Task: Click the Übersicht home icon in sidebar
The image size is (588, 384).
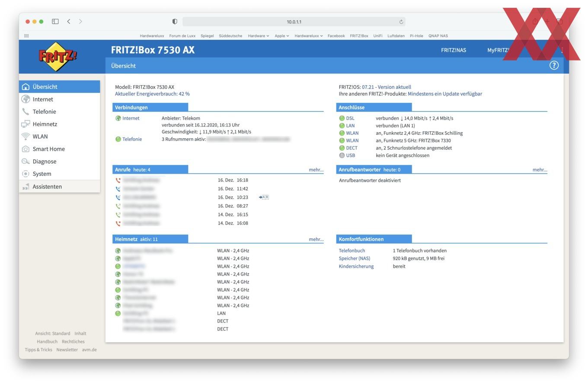Action: point(26,87)
